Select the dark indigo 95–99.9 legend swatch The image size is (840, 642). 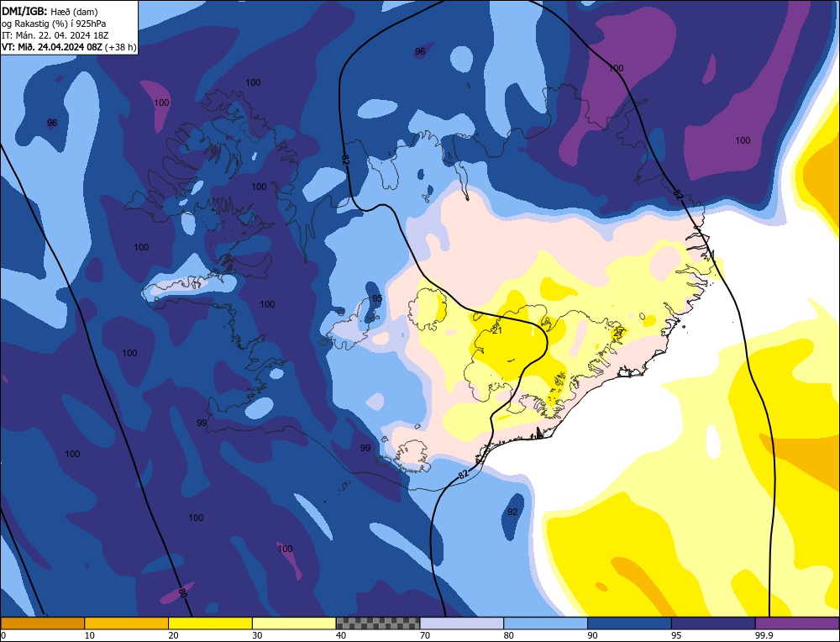coord(713,624)
